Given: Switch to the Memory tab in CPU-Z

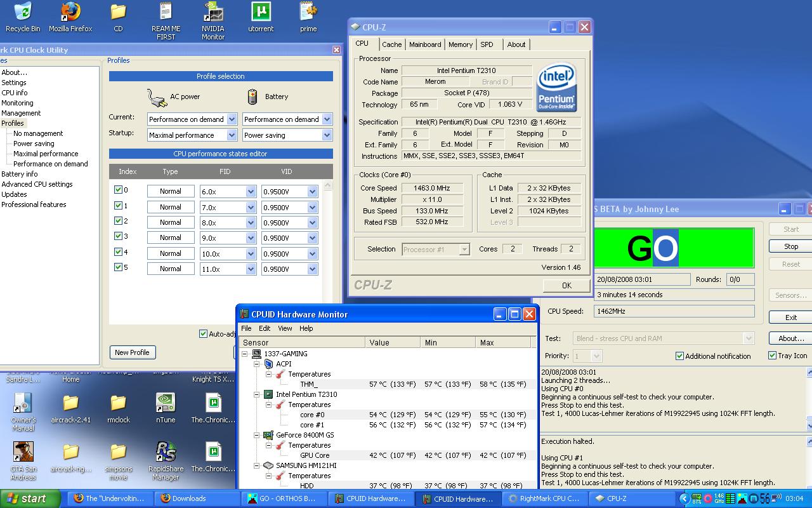Looking at the screenshot, I should [x=461, y=44].
